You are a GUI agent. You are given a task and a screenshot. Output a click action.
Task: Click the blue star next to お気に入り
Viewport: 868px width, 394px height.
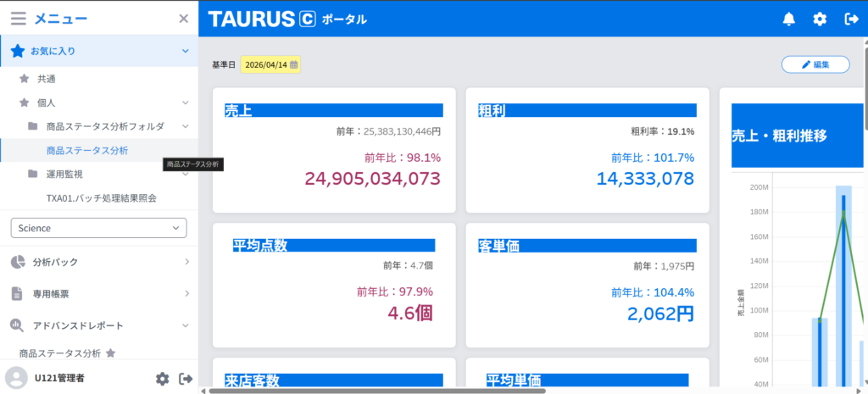(18, 51)
